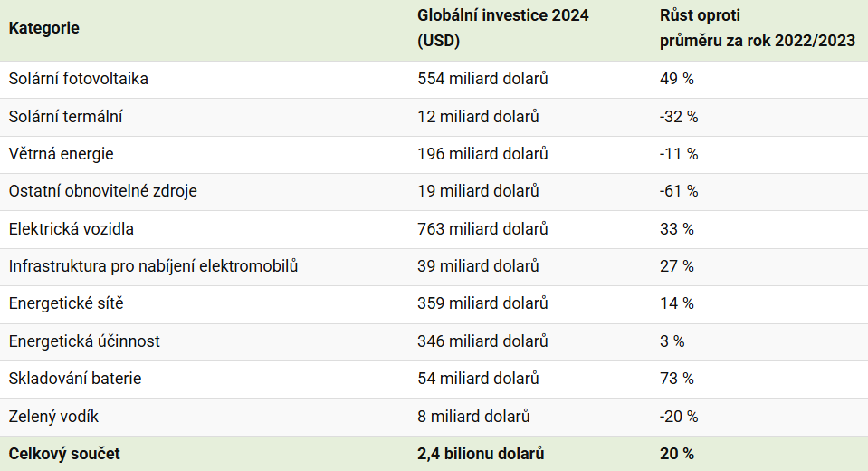This screenshot has height=471, width=868.
Task: Select the Solární termální row label
Action: click(66, 117)
